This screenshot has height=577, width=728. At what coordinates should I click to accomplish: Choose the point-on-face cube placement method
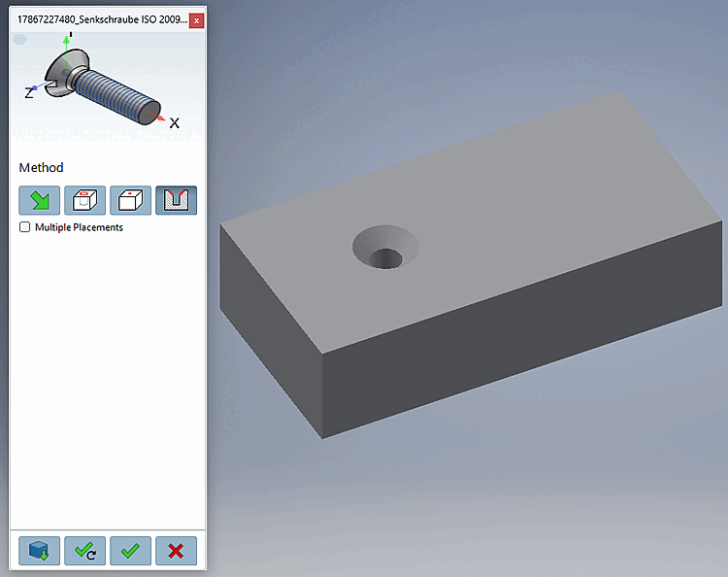130,200
